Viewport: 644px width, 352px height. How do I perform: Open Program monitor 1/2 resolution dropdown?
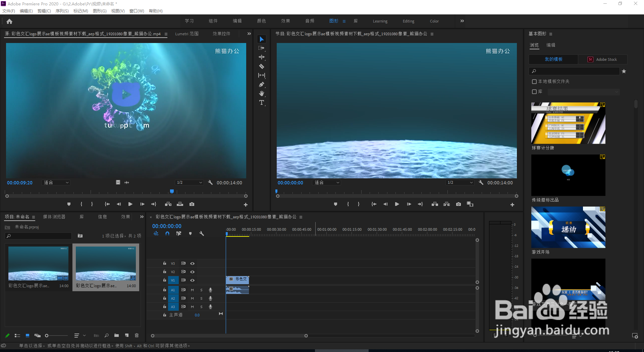pos(460,183)
